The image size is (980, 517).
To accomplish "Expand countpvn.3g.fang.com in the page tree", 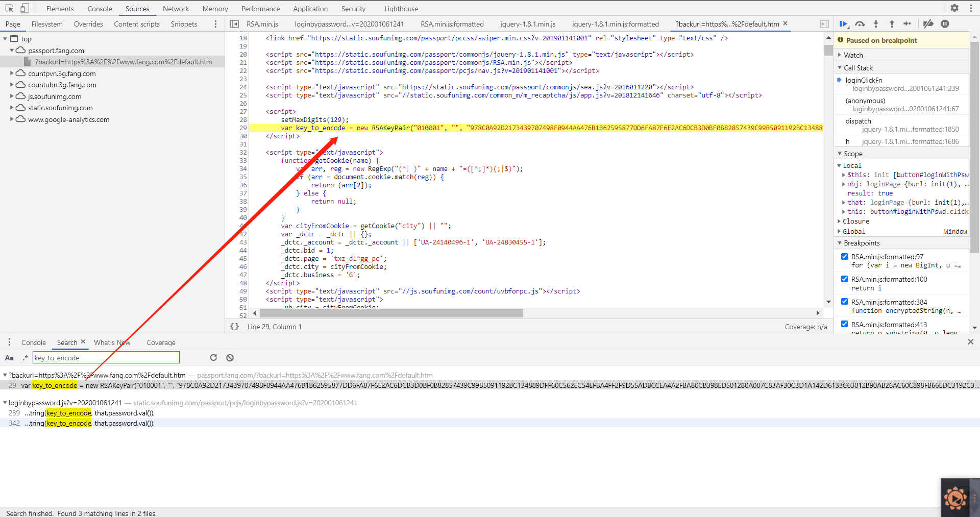I will [x=11, y=73].
